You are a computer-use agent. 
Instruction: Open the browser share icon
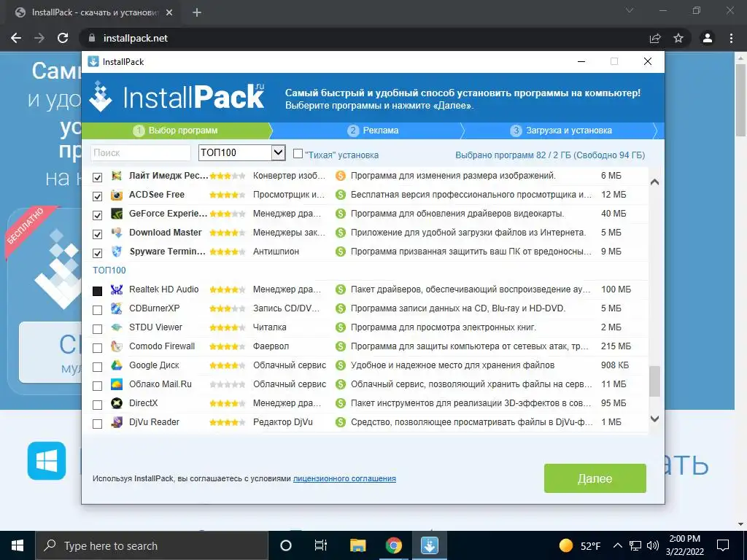(655, 38)
